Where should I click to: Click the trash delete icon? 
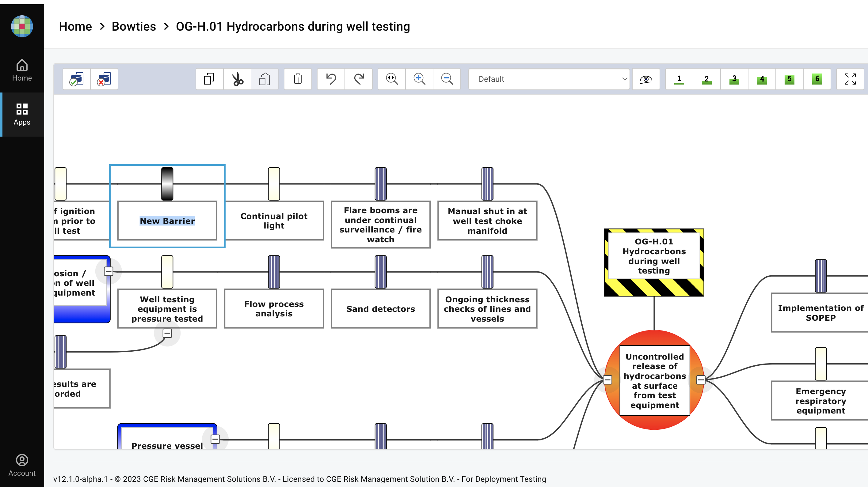coord(298,79)
